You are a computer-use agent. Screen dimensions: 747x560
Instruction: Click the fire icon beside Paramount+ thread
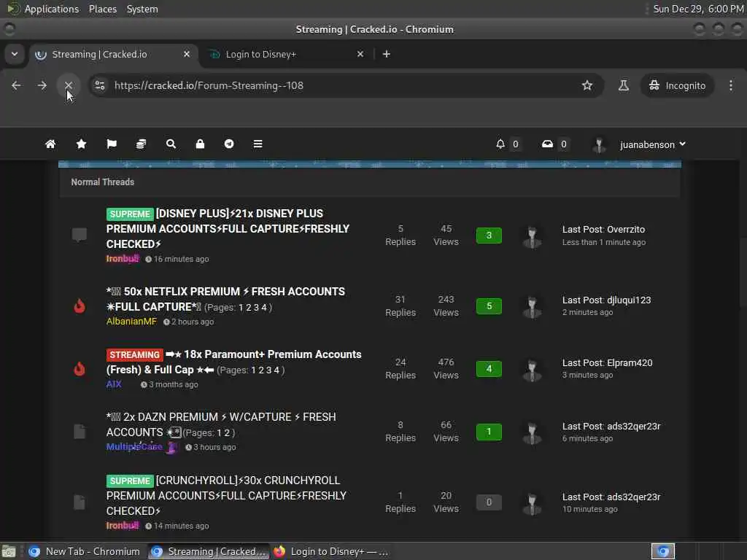[x=80, y=368]
